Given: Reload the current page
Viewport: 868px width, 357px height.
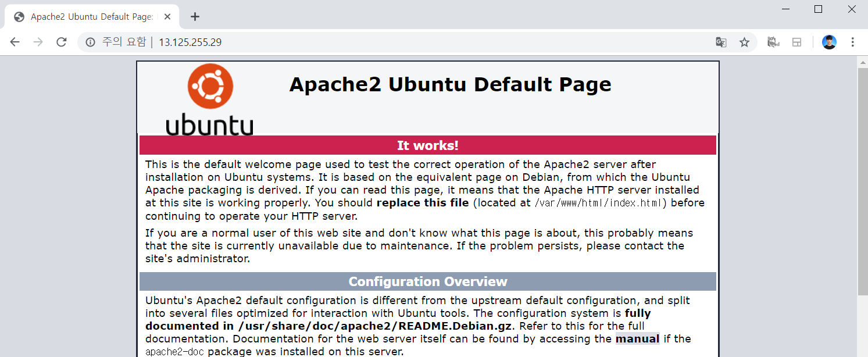Looking at the screenshot, I should pyautogui.click(x=62, y=42).
